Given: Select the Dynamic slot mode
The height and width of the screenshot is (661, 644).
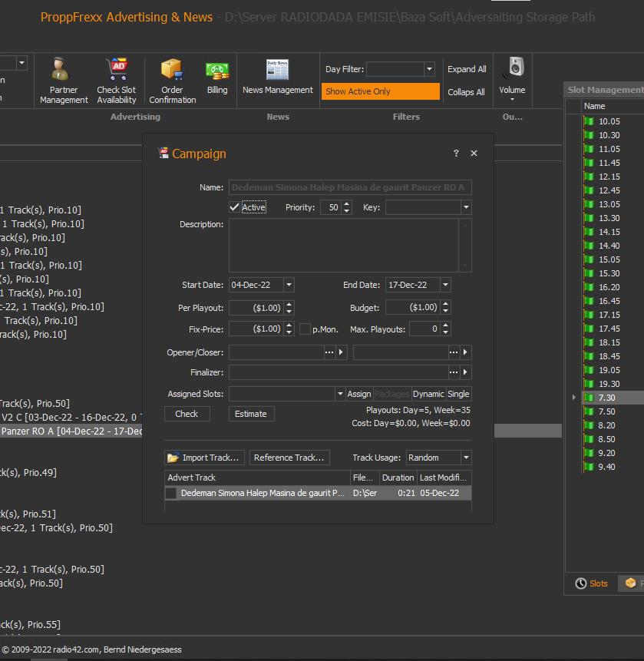Looking at the screenshot, I should [428, 394].
